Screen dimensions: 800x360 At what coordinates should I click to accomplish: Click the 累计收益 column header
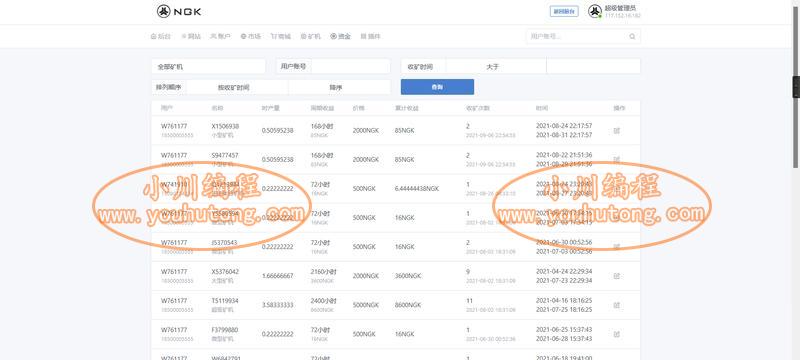(x=406, y=108)
